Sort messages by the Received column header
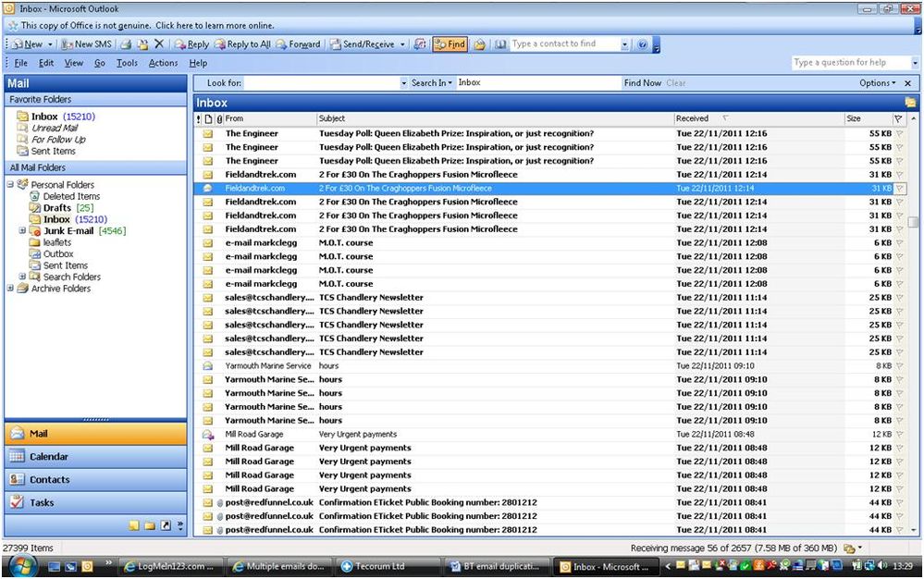Screen dimensions: 924x579 [x=758, y=118]
